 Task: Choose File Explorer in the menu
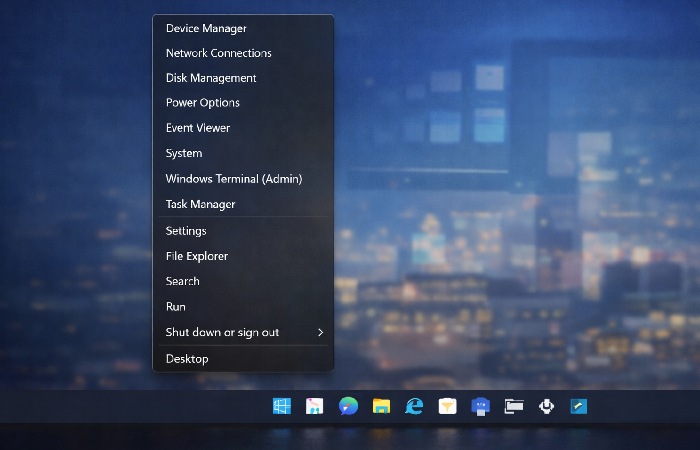tap(243, 256)
